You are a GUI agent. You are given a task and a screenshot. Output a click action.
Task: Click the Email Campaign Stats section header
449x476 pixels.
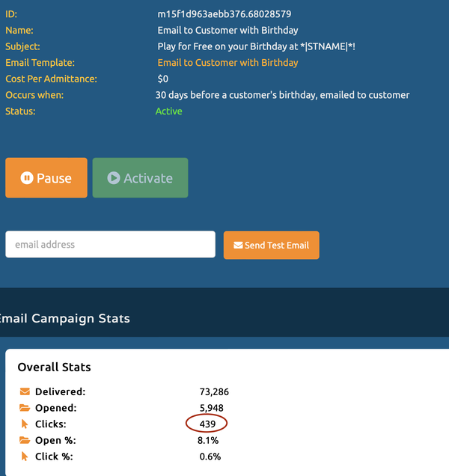coord(64,319)
